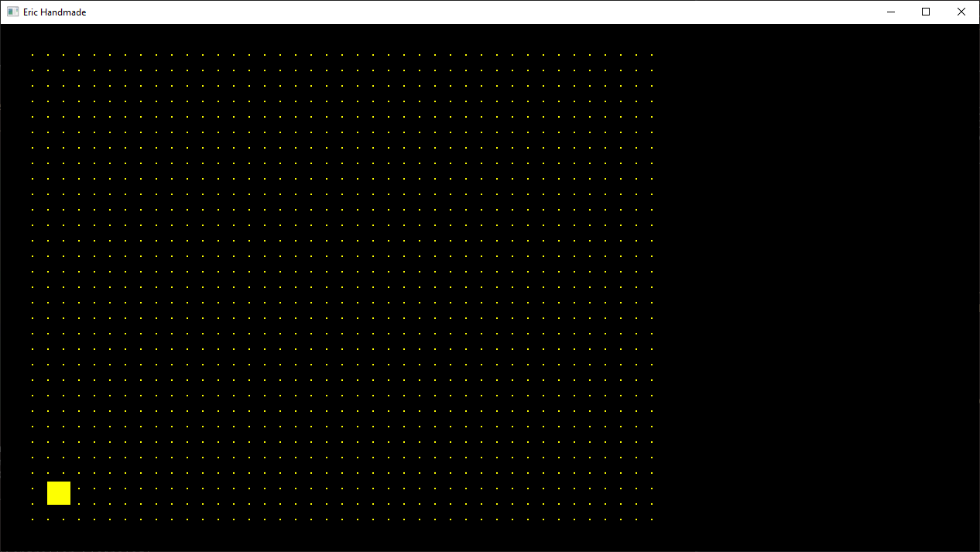Click the Eric Handmade app icon in title bar

12,12
